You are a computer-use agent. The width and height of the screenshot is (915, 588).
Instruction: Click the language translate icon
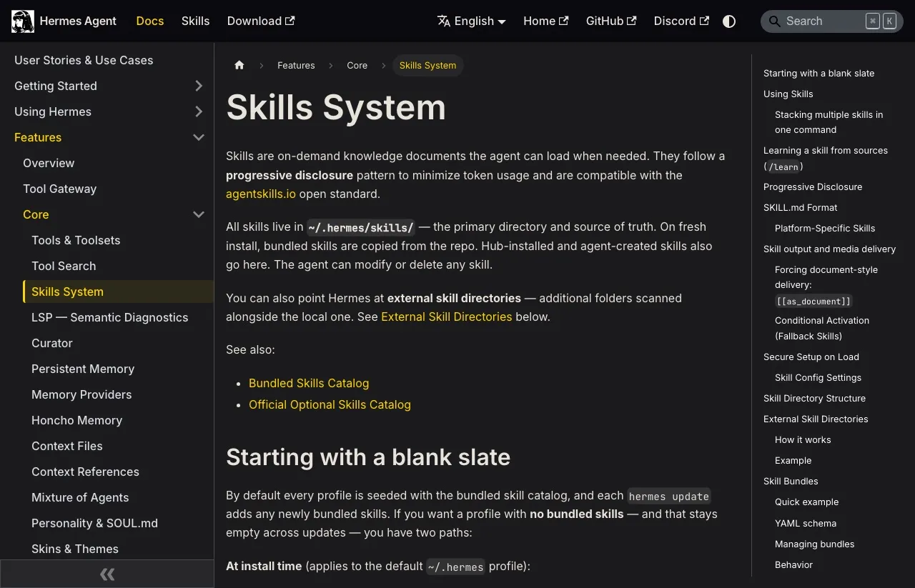[444, 21]
